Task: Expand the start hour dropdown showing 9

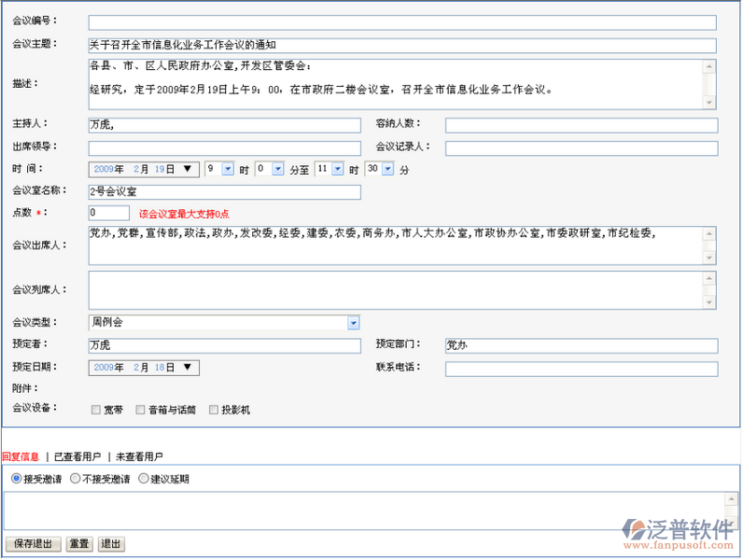Action: pyautogui.click(x=228, y=169)
